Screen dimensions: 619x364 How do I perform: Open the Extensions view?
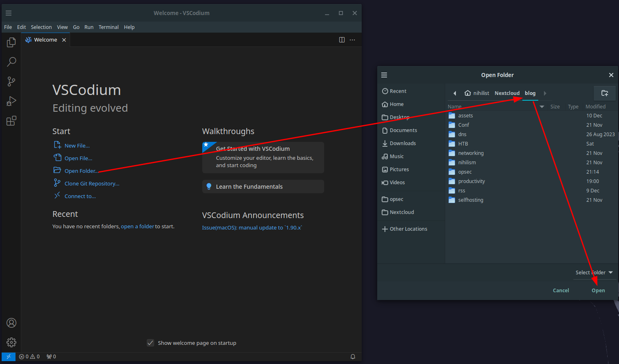[11, 121]
